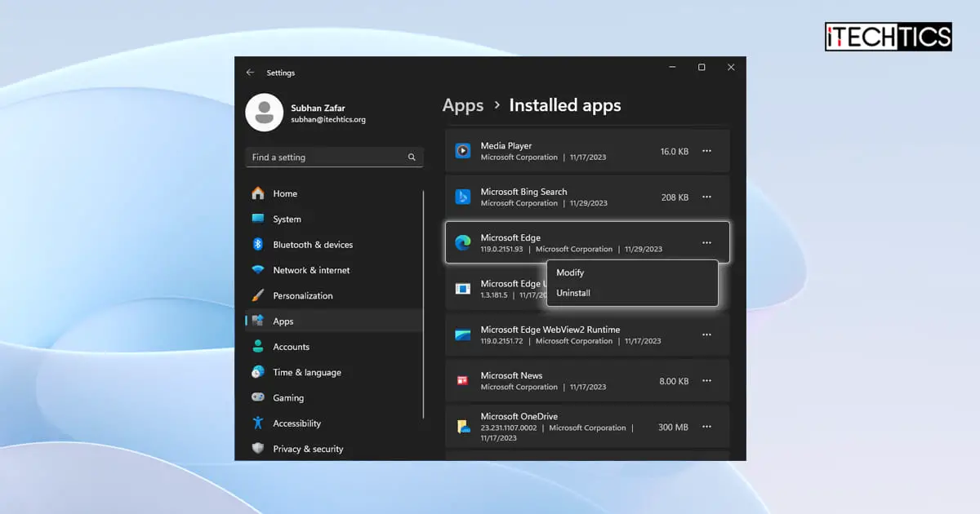Click the Media Player app icon
The image size is (980, 514).
click(463, 151)
